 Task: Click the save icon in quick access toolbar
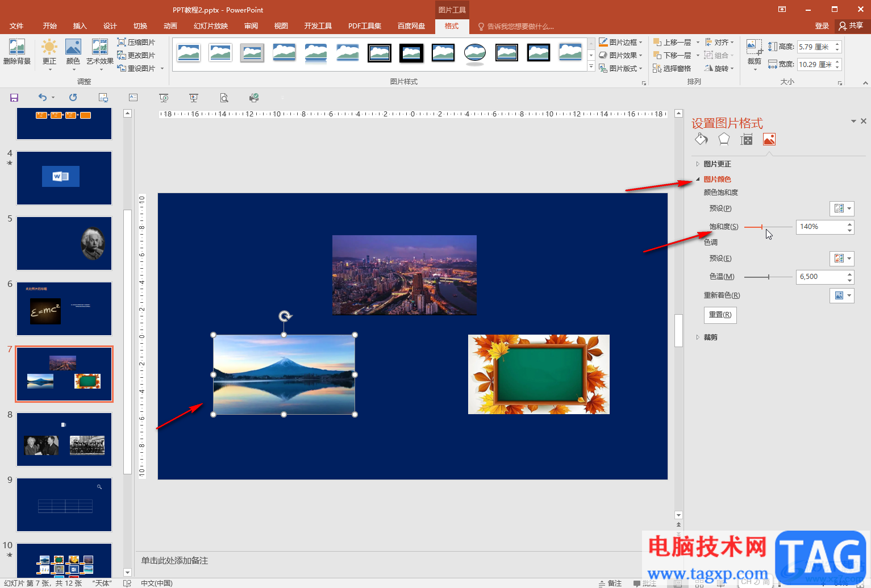pos(14,98)
